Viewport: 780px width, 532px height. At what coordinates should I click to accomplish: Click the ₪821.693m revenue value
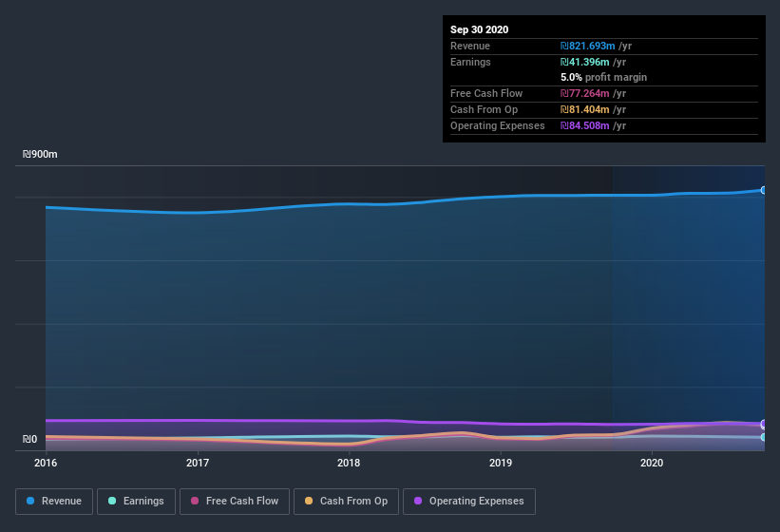(x=587, y=46)
